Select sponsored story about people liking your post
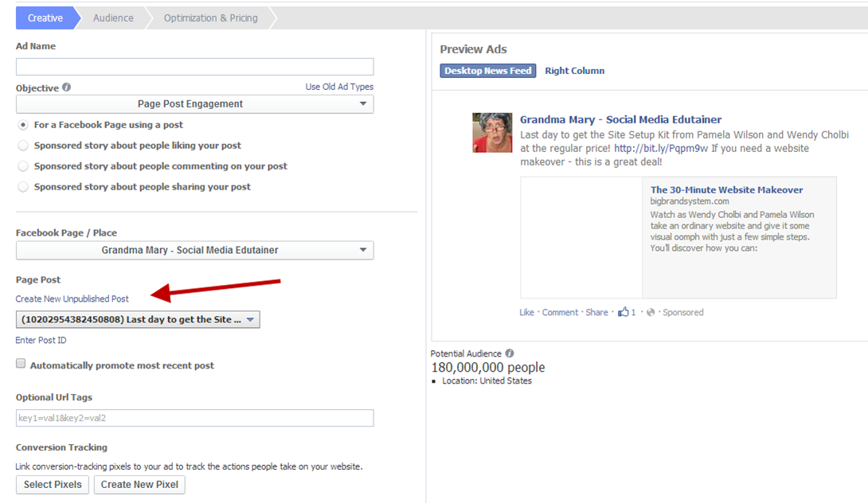The height and width of the screenshot is (503, 868). (x=23, y=146)
